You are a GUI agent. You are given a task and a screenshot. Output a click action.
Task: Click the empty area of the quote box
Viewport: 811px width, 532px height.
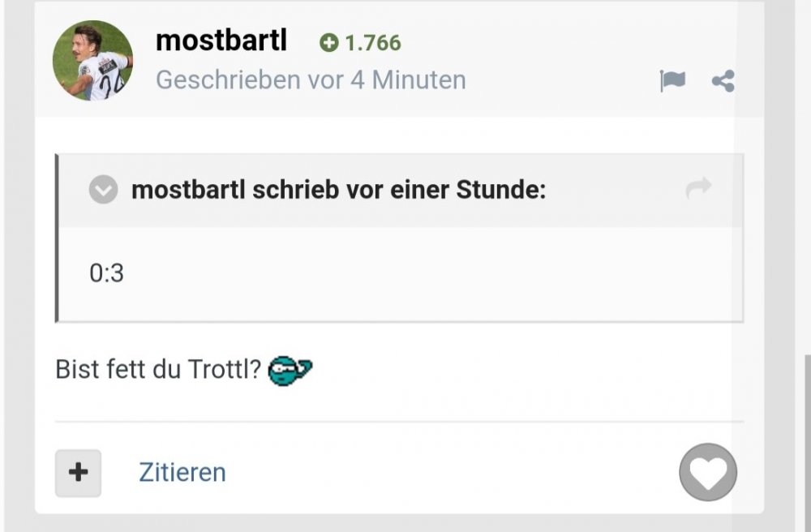coord(414,274)
